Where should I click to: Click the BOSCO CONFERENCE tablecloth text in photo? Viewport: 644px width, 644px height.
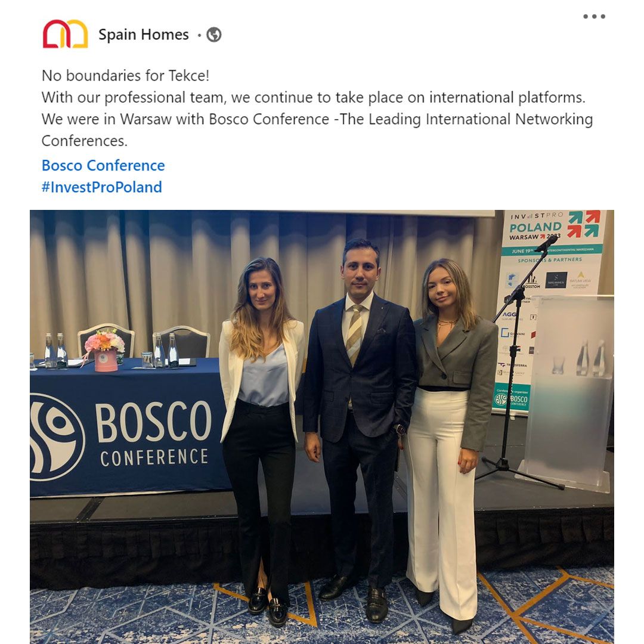click(x=154, y=434)
